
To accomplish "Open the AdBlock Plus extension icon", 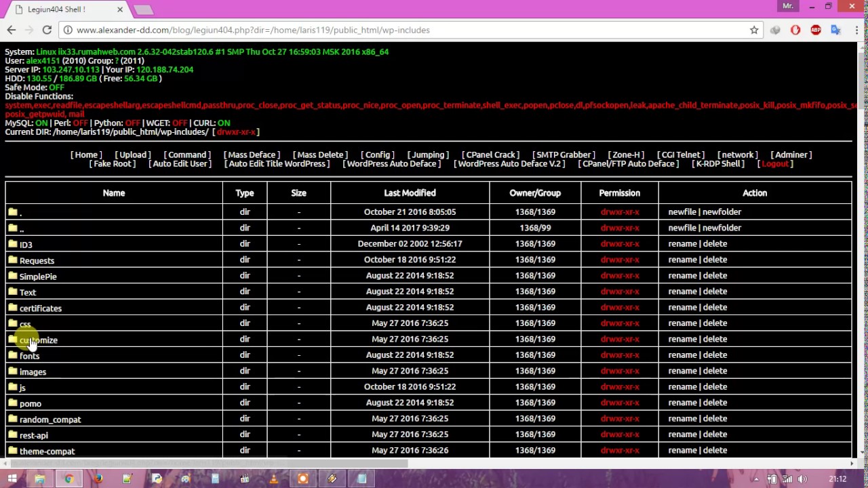I will 816,30.
